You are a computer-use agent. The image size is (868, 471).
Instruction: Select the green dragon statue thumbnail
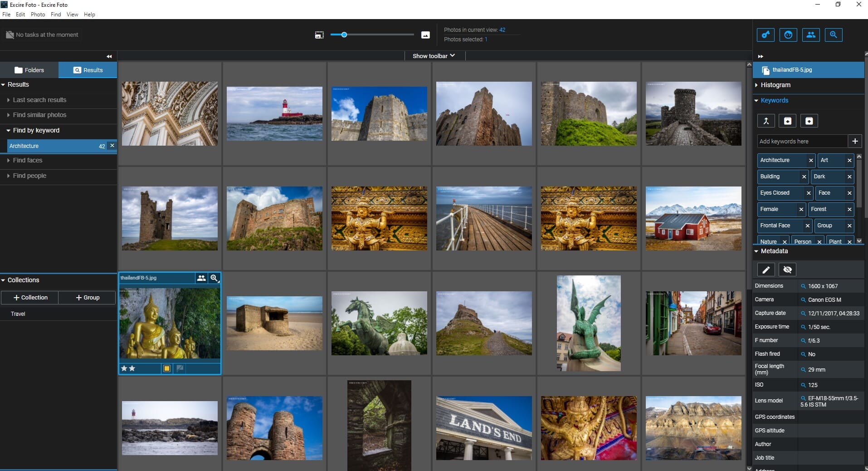pyautogui.click(x=589, y=323)
